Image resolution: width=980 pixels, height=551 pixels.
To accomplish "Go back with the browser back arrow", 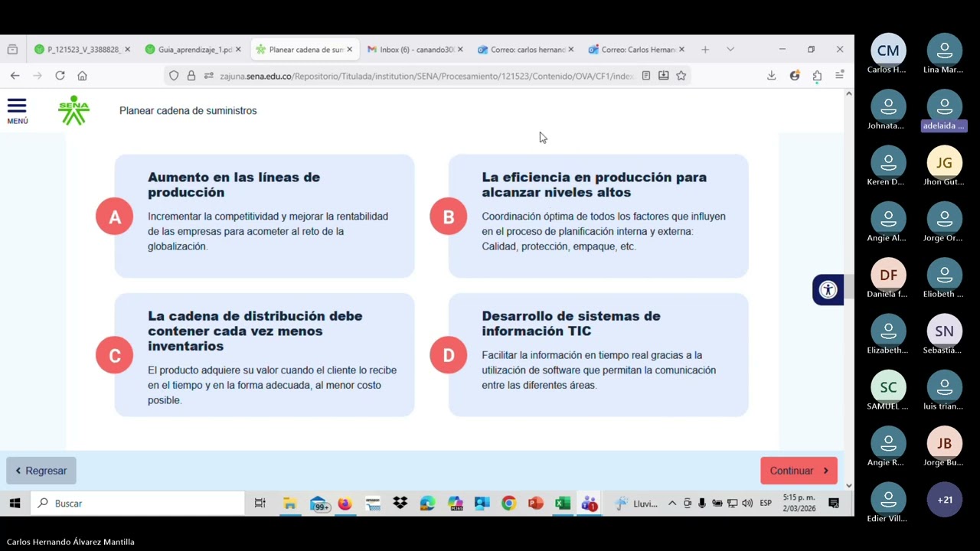I will point(15,75).
